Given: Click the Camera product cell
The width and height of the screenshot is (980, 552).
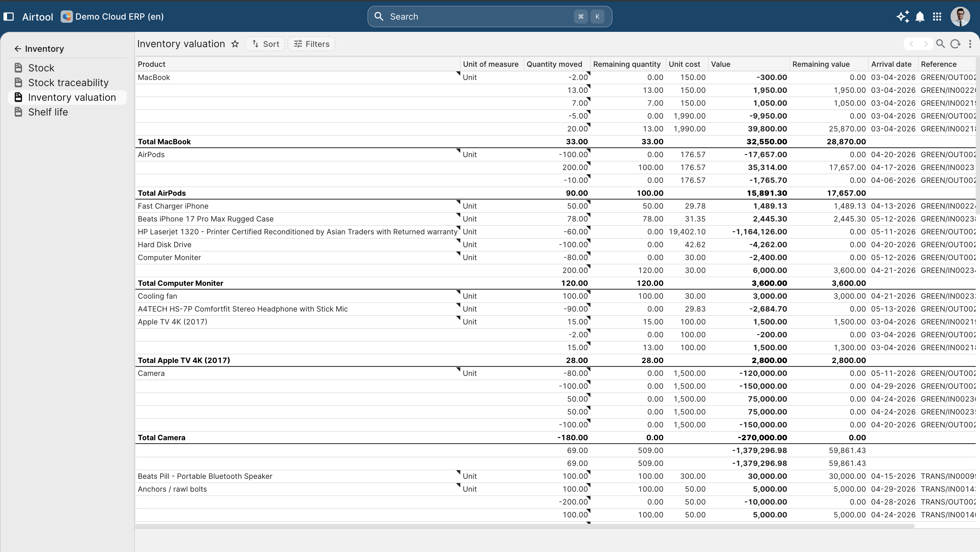Looking at the screenshot, I should 297,373.
